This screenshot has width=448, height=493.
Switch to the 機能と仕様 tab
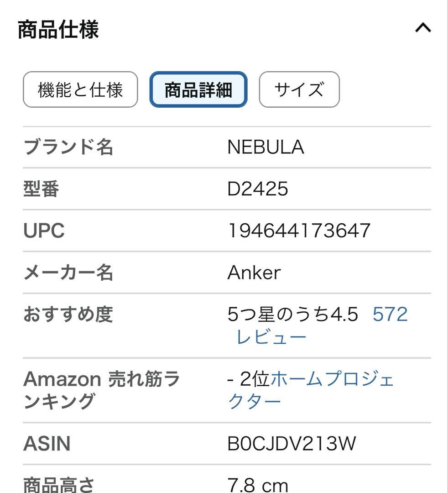(80, 89)
